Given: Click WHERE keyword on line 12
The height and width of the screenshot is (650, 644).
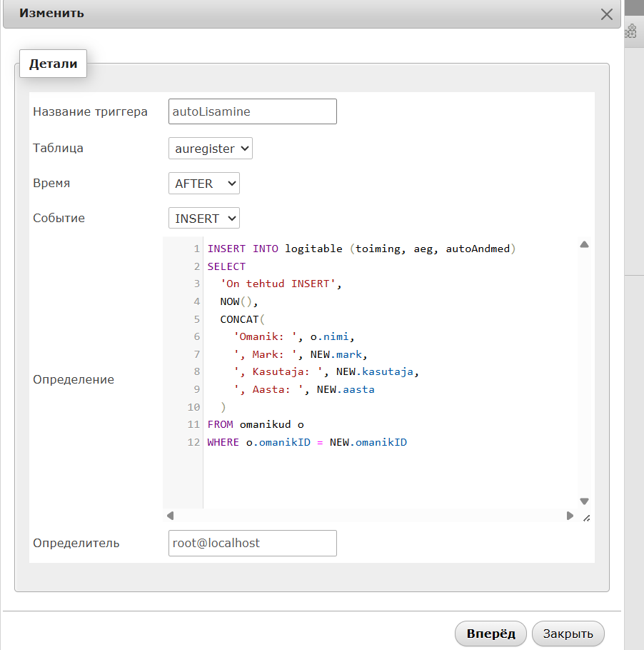Looking at the screenshot, I should (223, 442).
